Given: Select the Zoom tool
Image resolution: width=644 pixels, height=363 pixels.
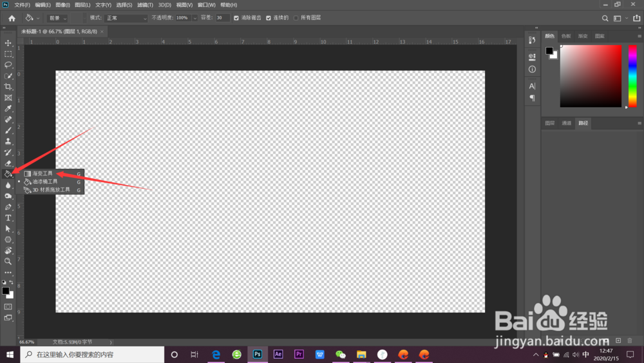Looking at the screenshot, I should pos(8,262).
